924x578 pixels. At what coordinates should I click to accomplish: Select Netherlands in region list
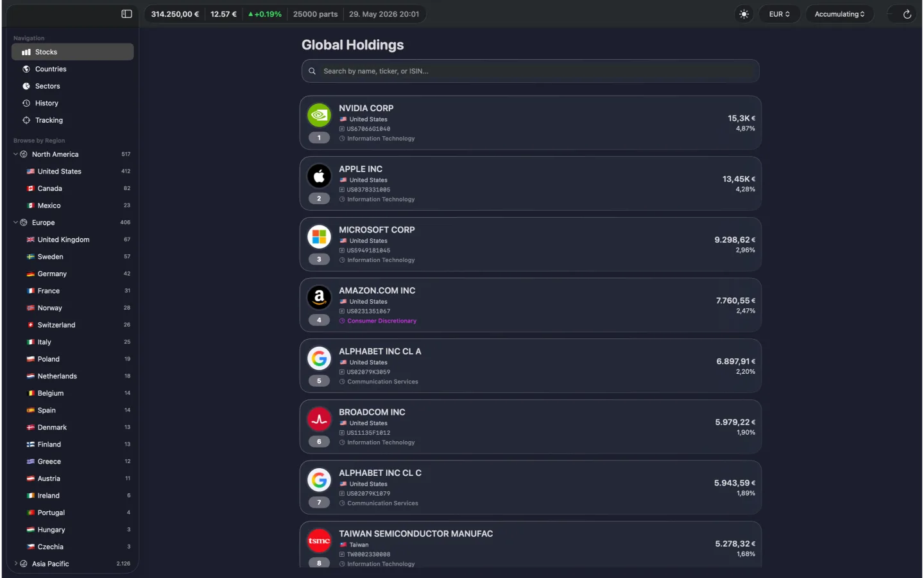tap(73, 376)
